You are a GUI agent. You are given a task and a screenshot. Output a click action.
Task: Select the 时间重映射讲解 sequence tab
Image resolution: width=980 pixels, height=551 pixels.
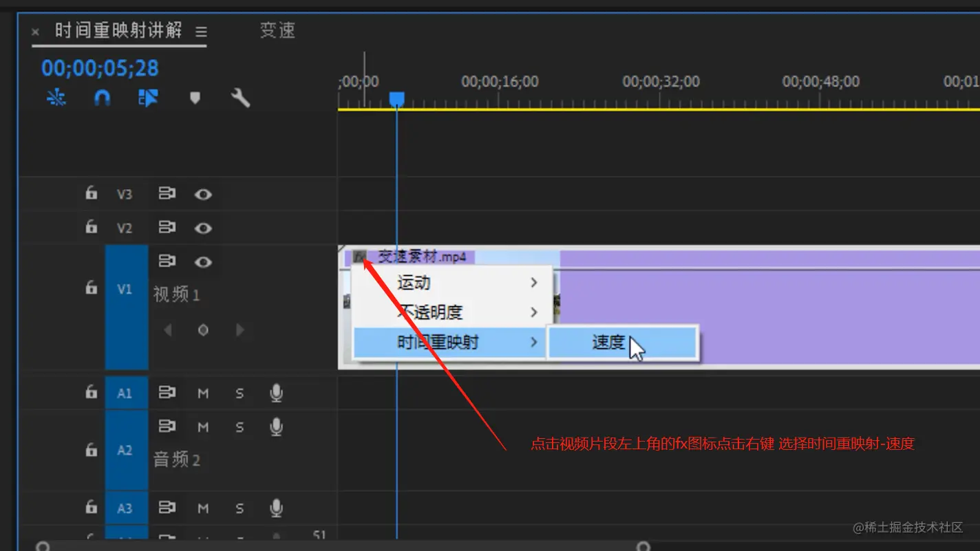pos(118,30)
